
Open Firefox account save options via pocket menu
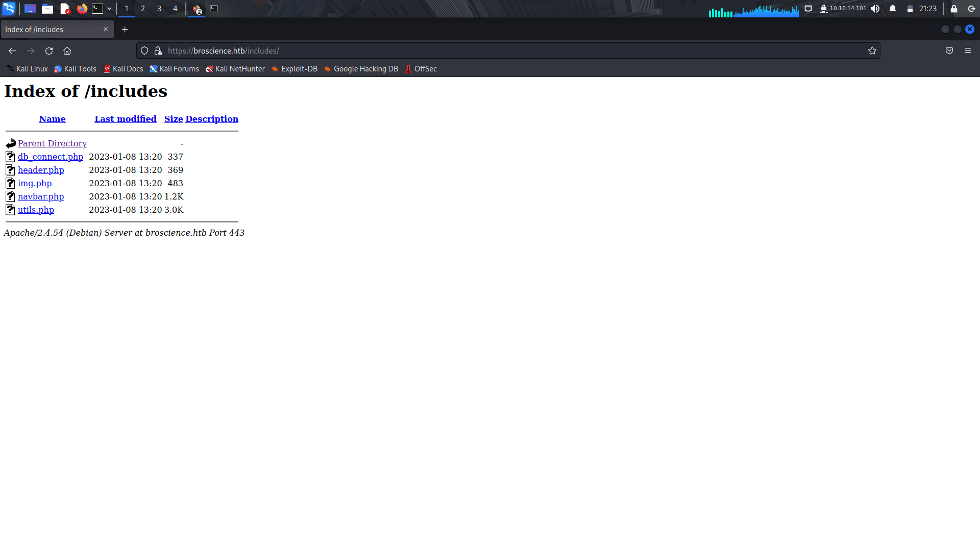click(949, 51)
